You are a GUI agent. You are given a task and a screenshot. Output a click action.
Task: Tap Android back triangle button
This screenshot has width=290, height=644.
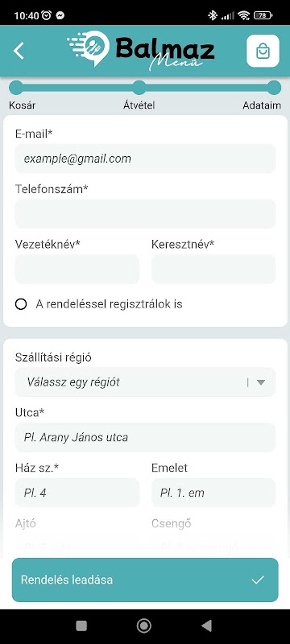click(x=206, y=625)
